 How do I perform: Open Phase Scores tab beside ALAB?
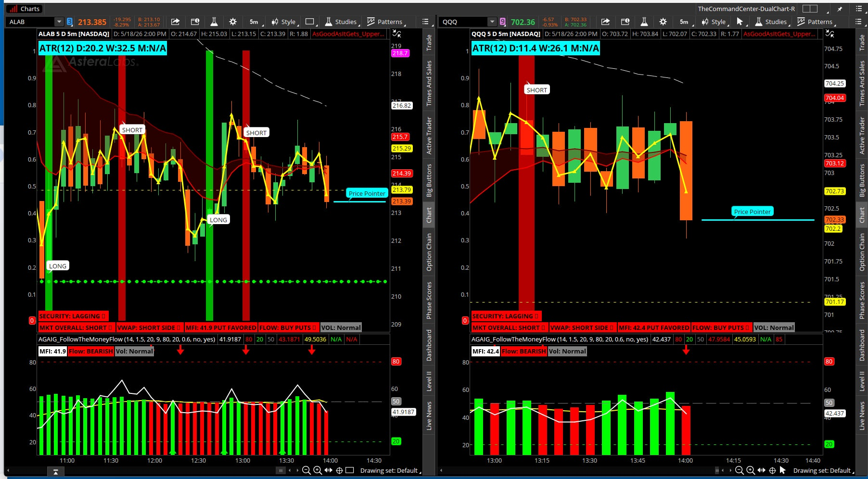pyautogui.click(x=429, y=301)
